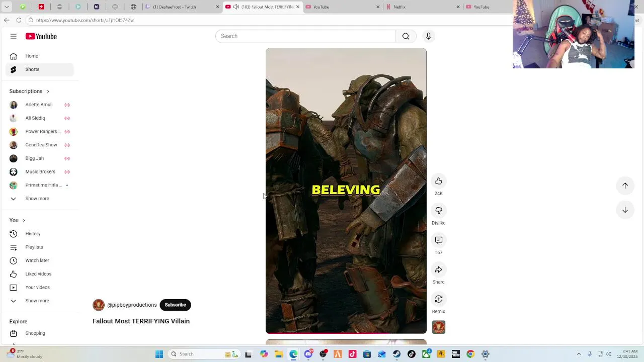Open Microsoft Edge from the taskbar

293,354
